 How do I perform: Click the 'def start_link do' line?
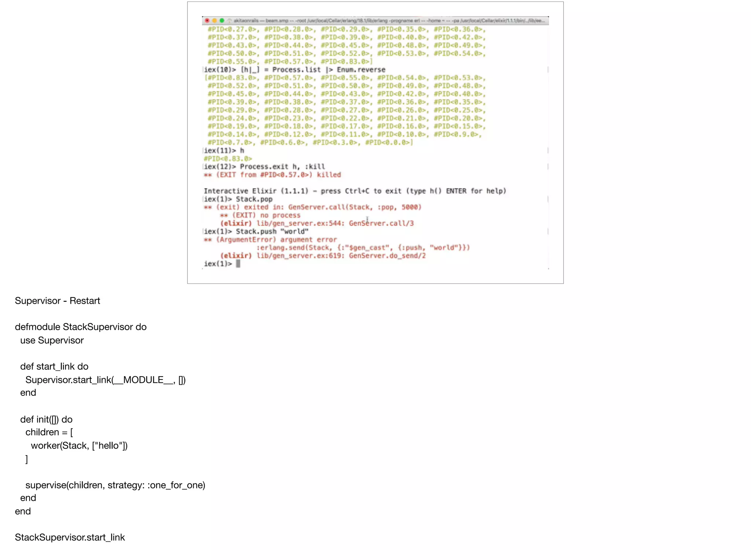[54, 366]
